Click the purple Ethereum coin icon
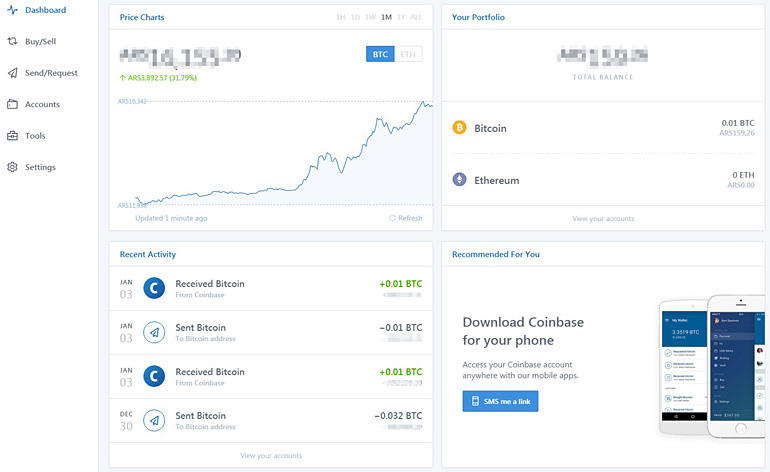Screen dimensions: 770x472 click(x=459, y=179)
